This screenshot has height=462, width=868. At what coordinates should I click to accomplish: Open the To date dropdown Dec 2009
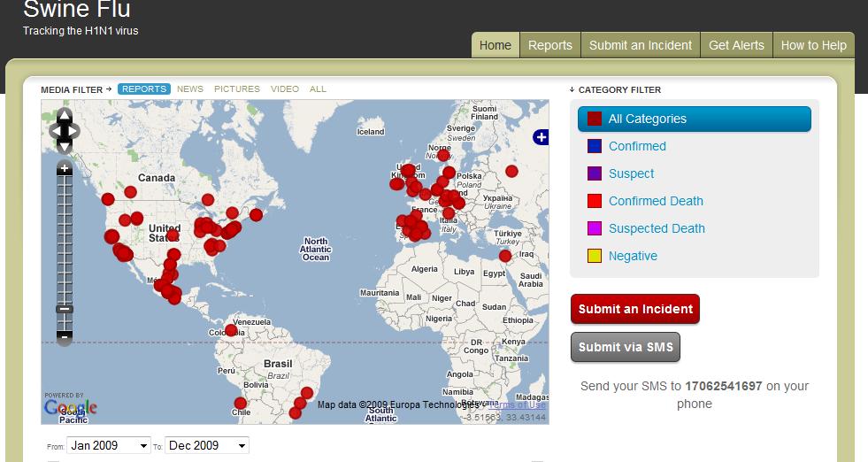tap(207, 445)
